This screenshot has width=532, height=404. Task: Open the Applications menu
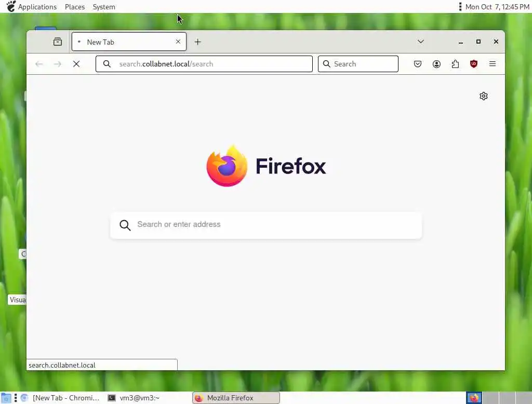37,7
